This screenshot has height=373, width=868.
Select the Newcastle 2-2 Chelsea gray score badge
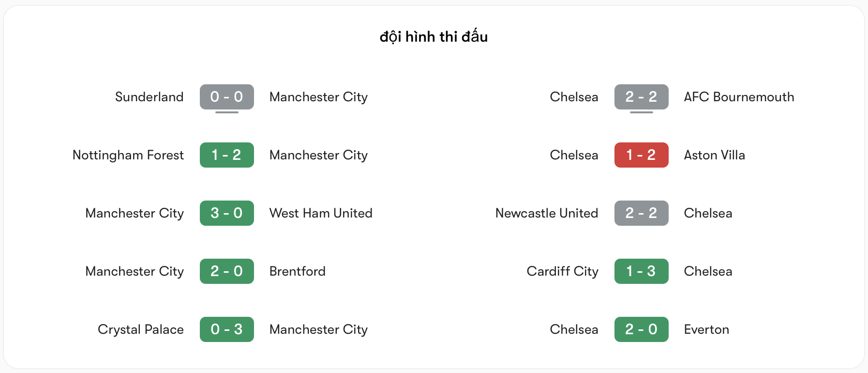pos(641,213)
